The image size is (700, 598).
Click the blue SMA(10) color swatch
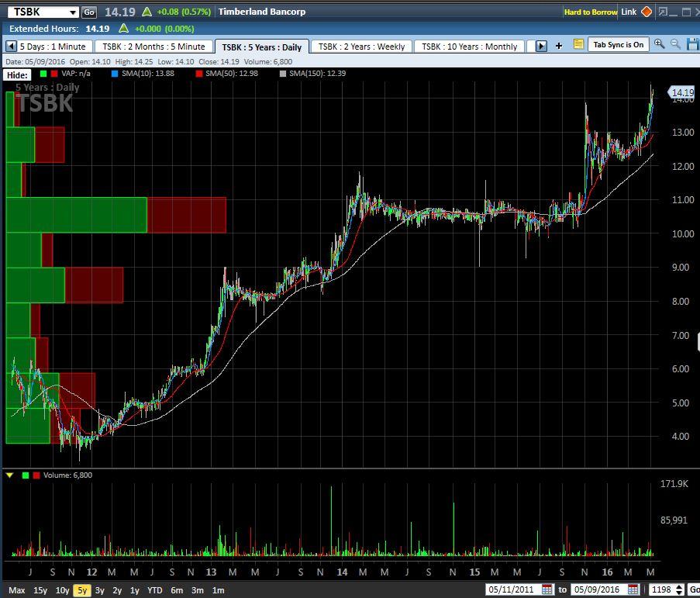coord(115,74)
